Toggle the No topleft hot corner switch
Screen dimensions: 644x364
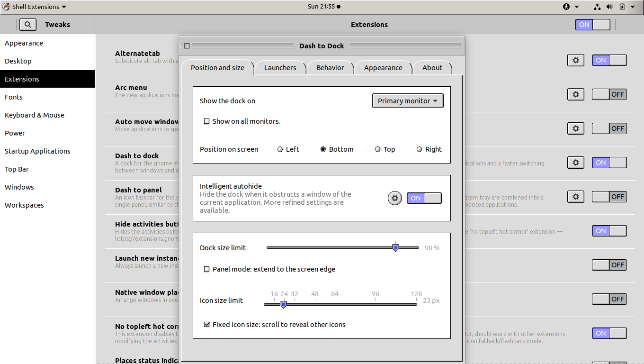click(x=609, y=333)
